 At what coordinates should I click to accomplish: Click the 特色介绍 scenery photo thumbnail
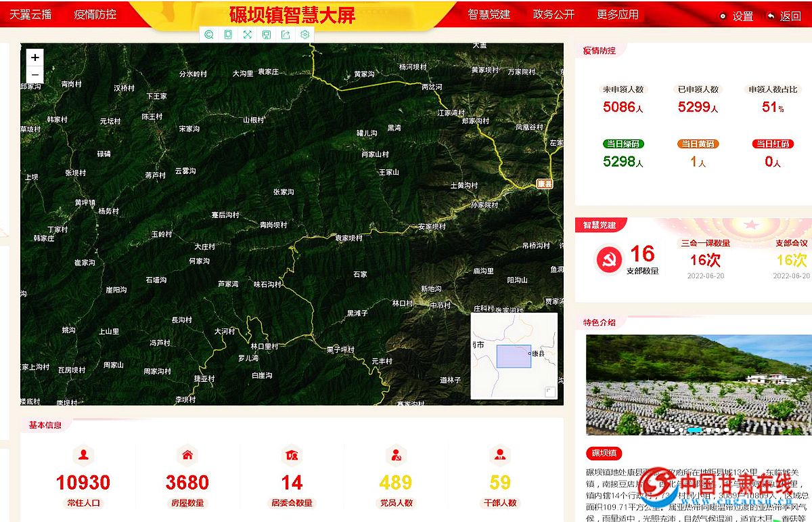pyautogui.click(x=698, y=384)
